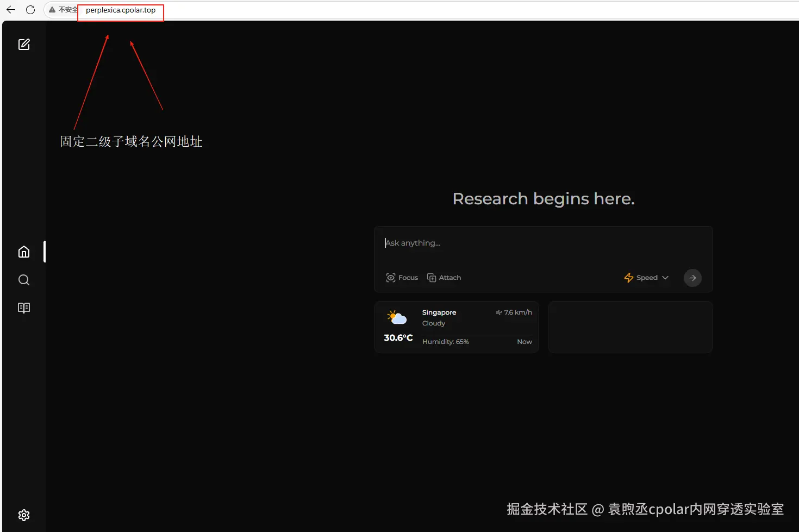Click the Now label in weather card
The width and height of the screenshot is (799, 532).
click(x=525, y=342)
